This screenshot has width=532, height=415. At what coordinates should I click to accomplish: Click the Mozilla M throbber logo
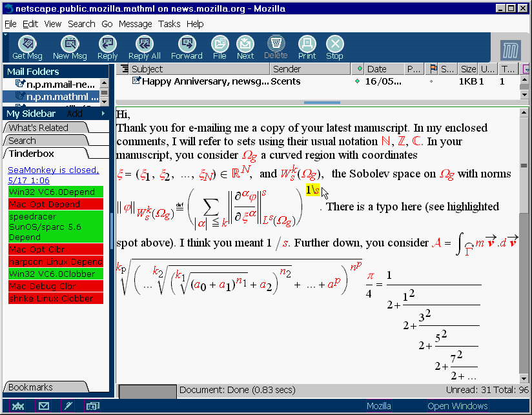click(510, 50)
